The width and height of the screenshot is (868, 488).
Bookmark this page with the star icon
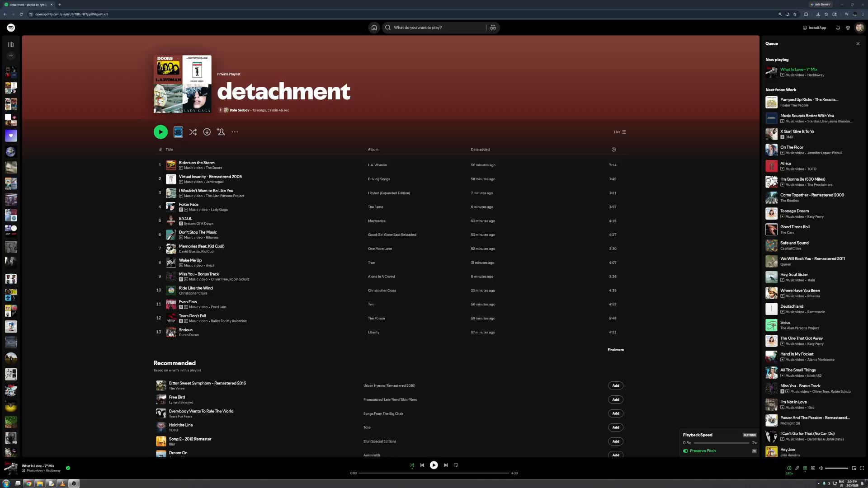pyautogui.click(x=795, y=14)
